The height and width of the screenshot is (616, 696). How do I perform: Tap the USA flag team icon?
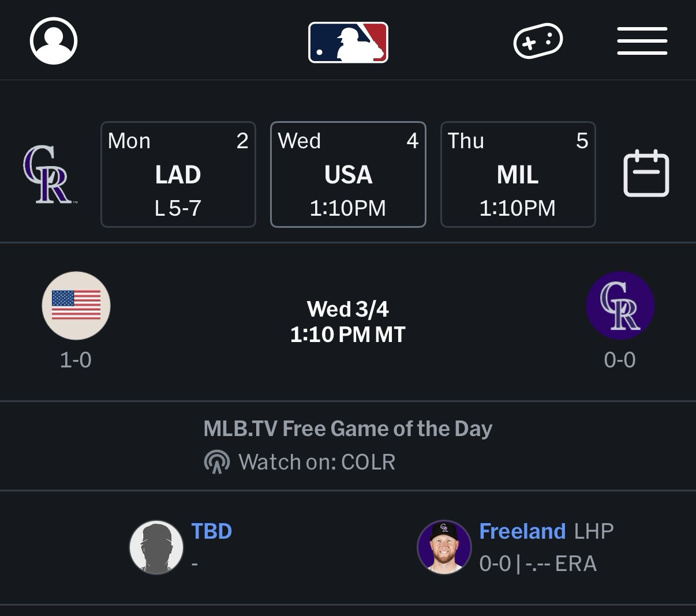(76, 305)
